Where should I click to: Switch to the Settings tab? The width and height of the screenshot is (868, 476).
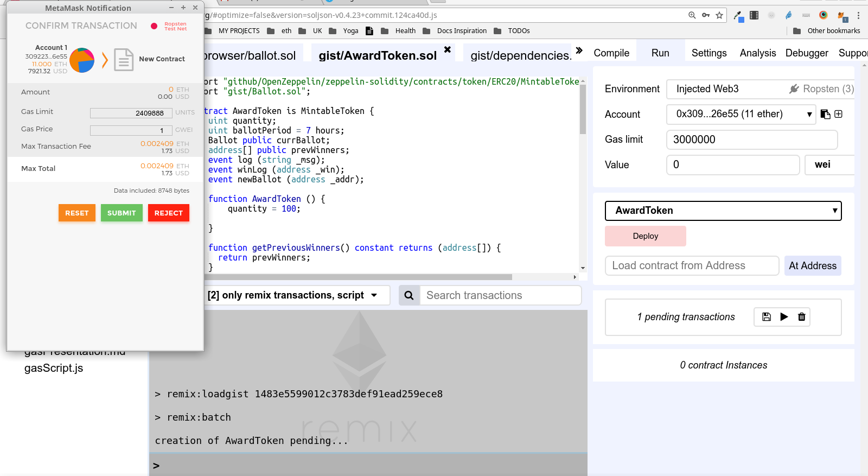(709, 53)
